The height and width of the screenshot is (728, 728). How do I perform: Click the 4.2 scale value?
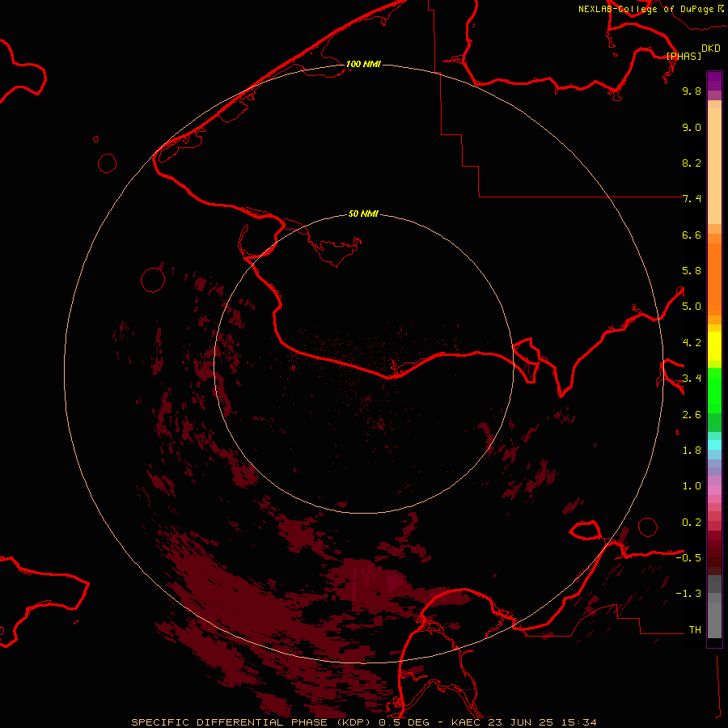pos(692,343)
